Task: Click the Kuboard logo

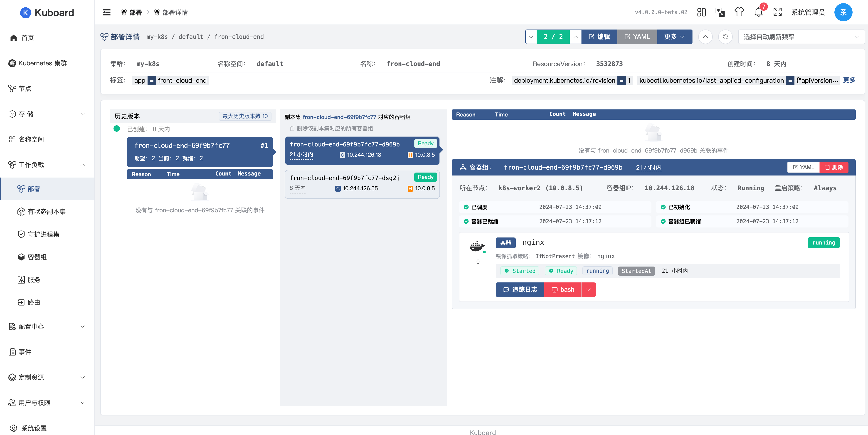Action: pos(47,12)
